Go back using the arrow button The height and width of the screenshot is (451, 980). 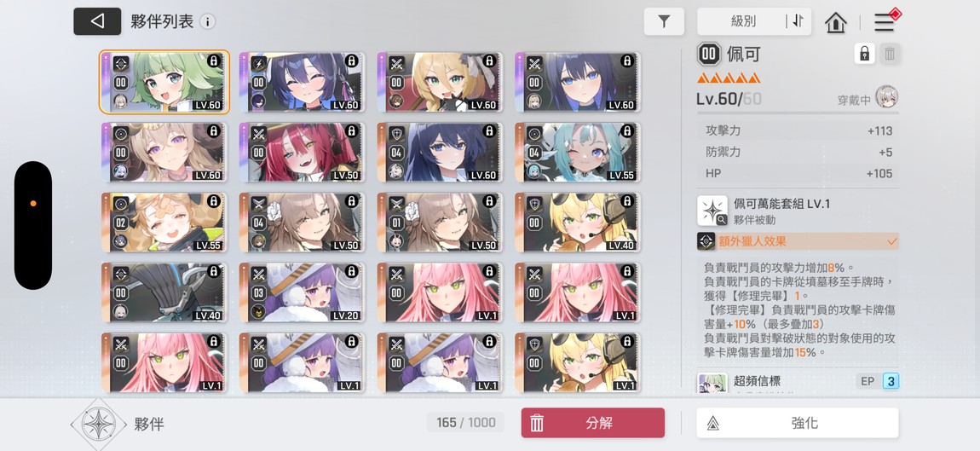coord(97,21)
